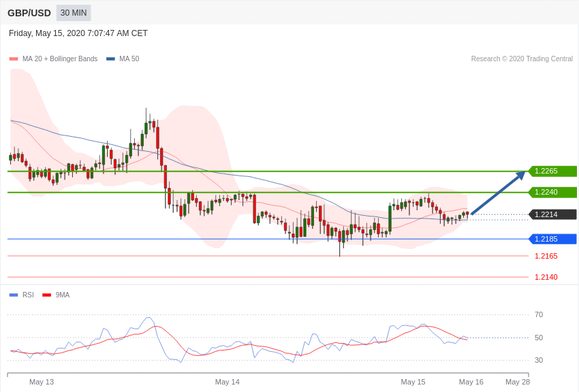Screen dimensions: 579x392
Task: Click the May 16 date axis label
Action: [471, 382]
